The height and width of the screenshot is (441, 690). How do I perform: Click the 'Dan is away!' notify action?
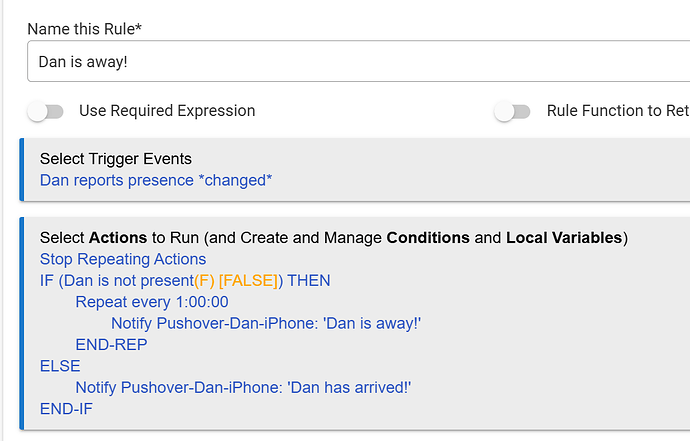coord(266,323)
